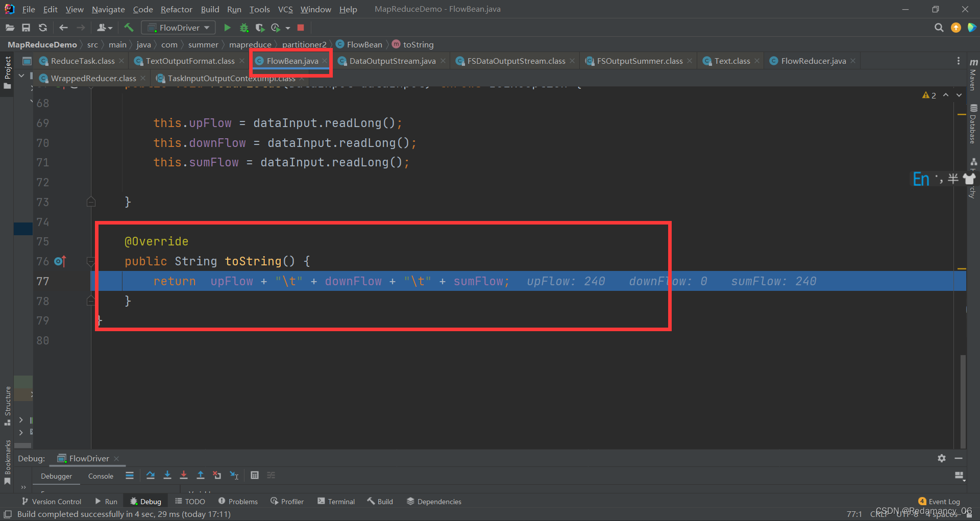Toggle code fold marker at line 73
Image resolution: width=980 pixels, height=521 pixels.
[x=91, y=202]
